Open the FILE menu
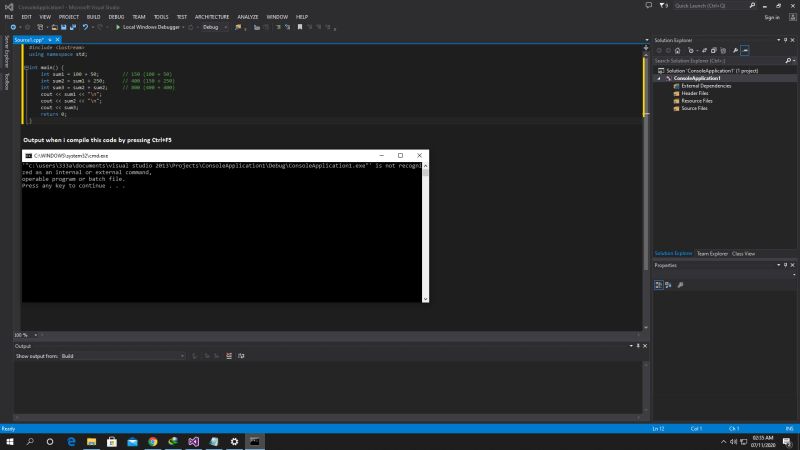Image resolution: width=800 pixels, height=450 pixels. click(9, 17)
